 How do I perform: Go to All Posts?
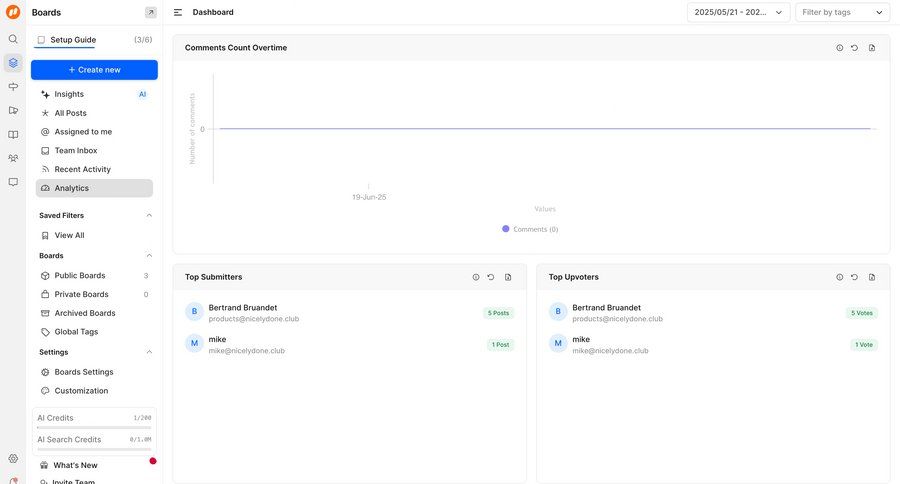(x=94, y=113)
